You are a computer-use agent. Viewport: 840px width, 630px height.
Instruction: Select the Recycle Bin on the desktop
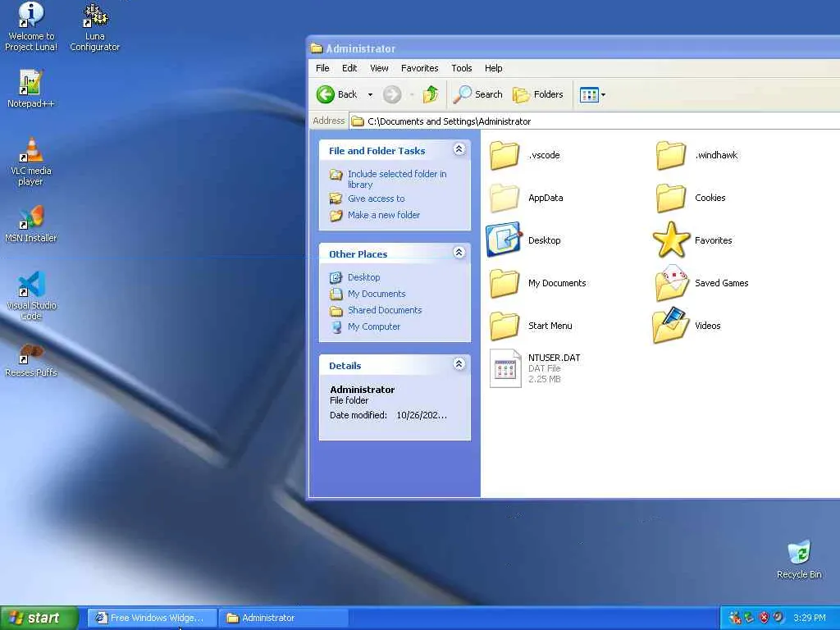click(799, 559)
